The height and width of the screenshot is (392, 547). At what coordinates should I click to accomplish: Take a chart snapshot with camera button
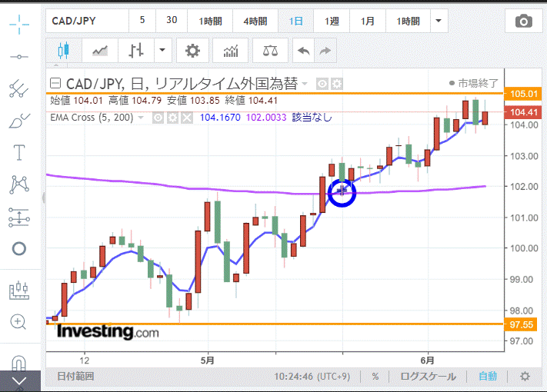click(x=524, y=21)
